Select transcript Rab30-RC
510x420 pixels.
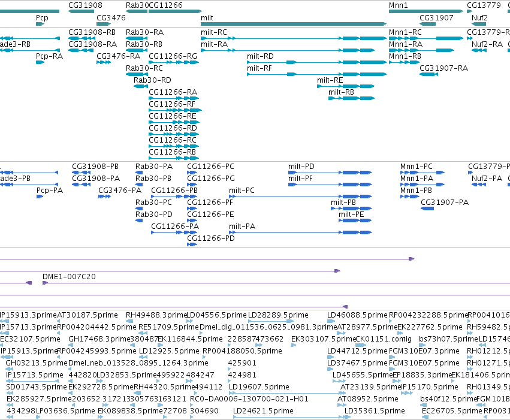coord(144,68)
